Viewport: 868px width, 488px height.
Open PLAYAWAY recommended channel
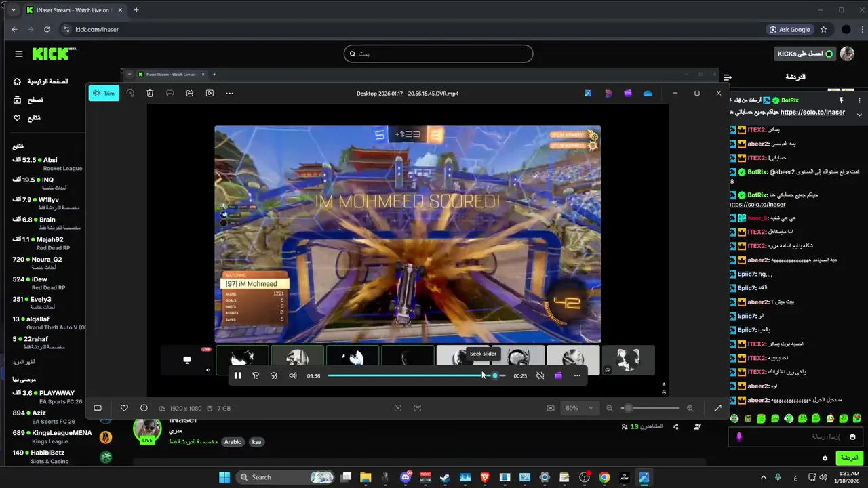click(47, 397)
